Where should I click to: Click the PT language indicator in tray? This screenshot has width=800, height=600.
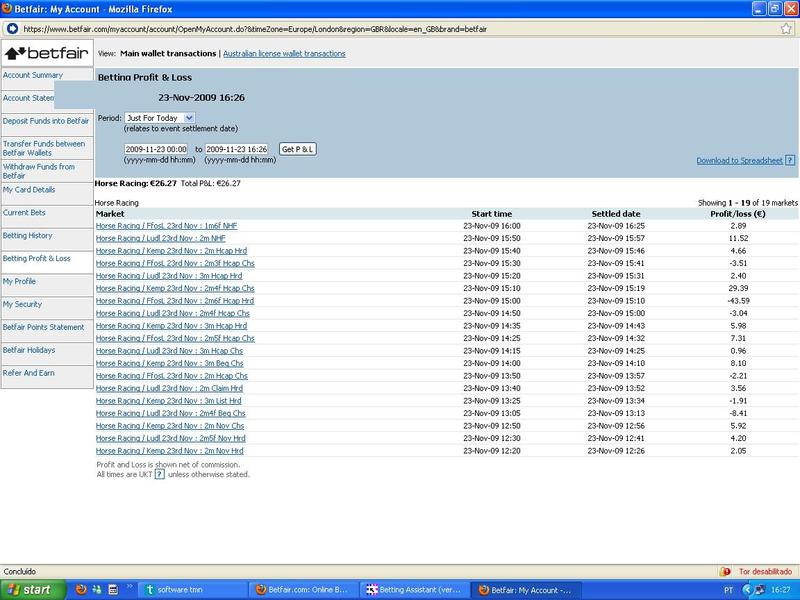(728, 590)
